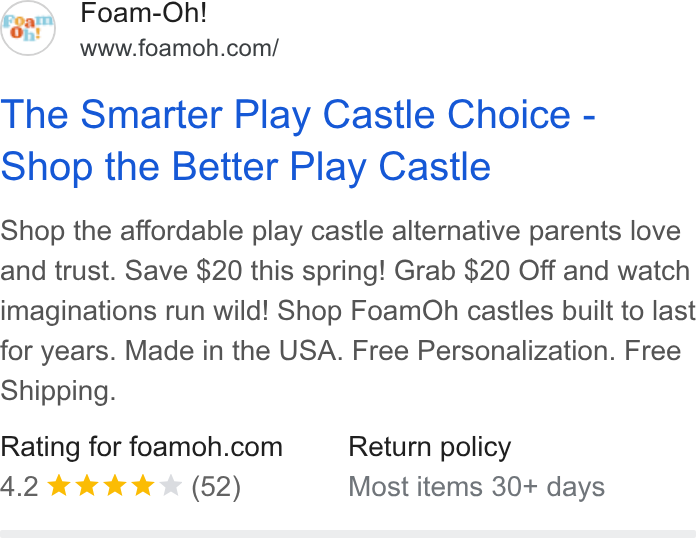Click the second gold rating star

click(x=87, y=485)
